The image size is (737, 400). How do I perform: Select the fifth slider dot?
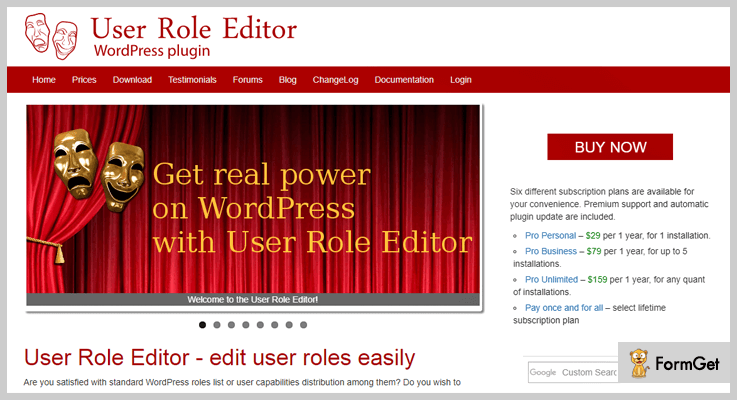pyautogui.click(x=260, y=325)
